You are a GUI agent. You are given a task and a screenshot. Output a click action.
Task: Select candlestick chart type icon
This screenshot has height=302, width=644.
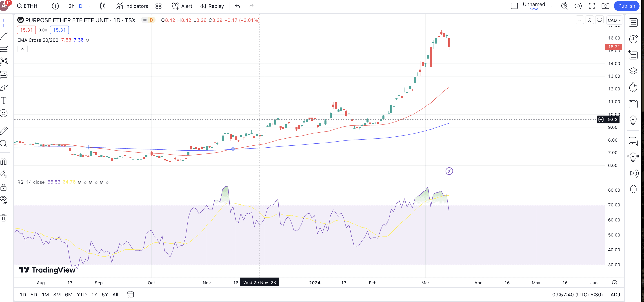tap(102, 6)
